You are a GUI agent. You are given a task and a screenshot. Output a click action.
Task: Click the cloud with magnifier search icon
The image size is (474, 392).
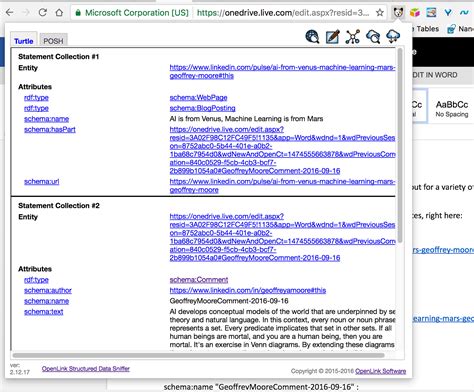pos(373,37)
